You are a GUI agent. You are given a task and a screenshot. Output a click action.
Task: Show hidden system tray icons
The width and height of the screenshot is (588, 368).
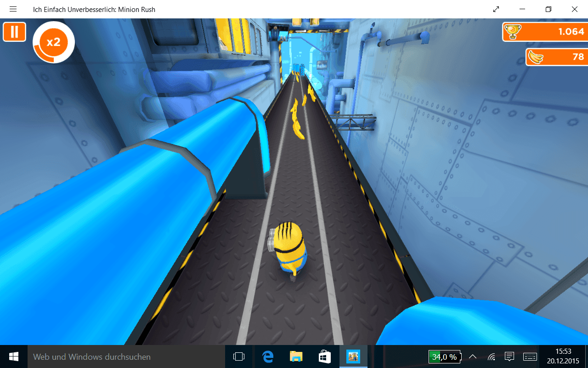[472, 356]
